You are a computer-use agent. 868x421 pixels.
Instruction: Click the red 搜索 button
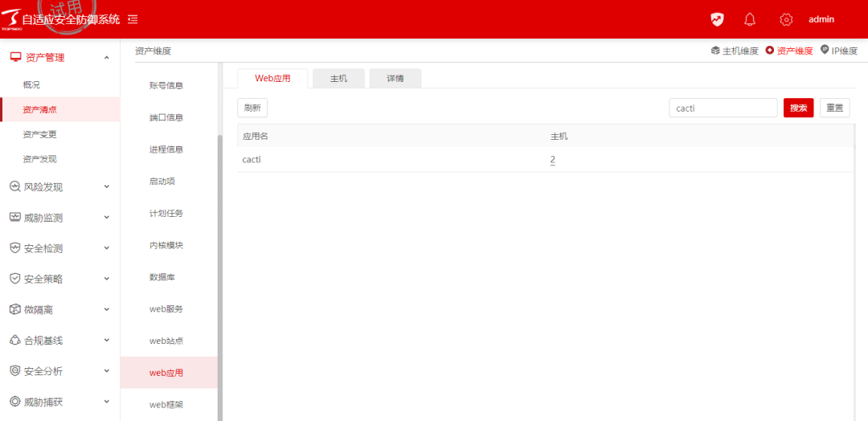(x=798, y=108)
